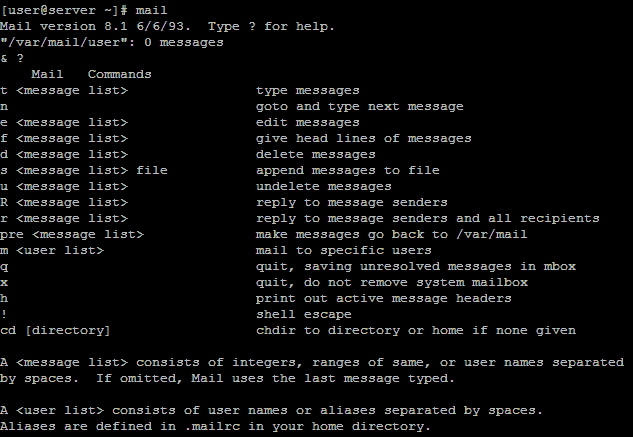The width and height of the screenshot is (633, 437).
Task: Click the "undelete messages" description
Action: tap(323, 186)
